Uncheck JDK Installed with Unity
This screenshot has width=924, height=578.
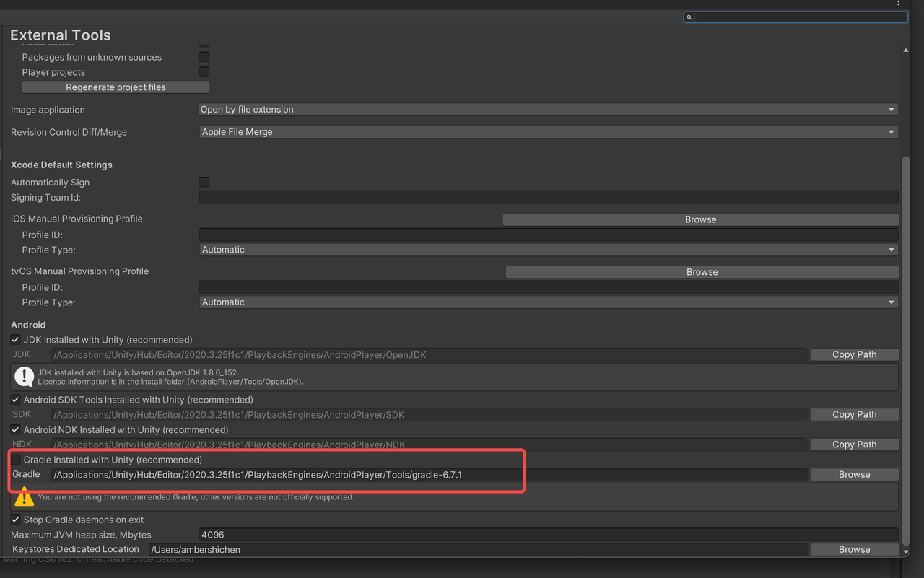(x=15, y=340)
